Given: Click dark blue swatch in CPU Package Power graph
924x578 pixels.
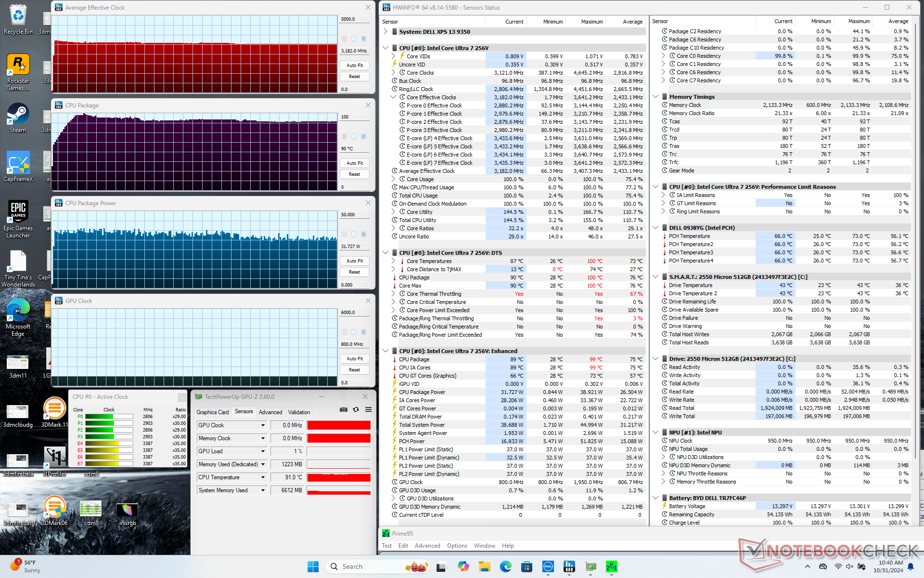Looking at the screenshot, I should click(364, 234).
